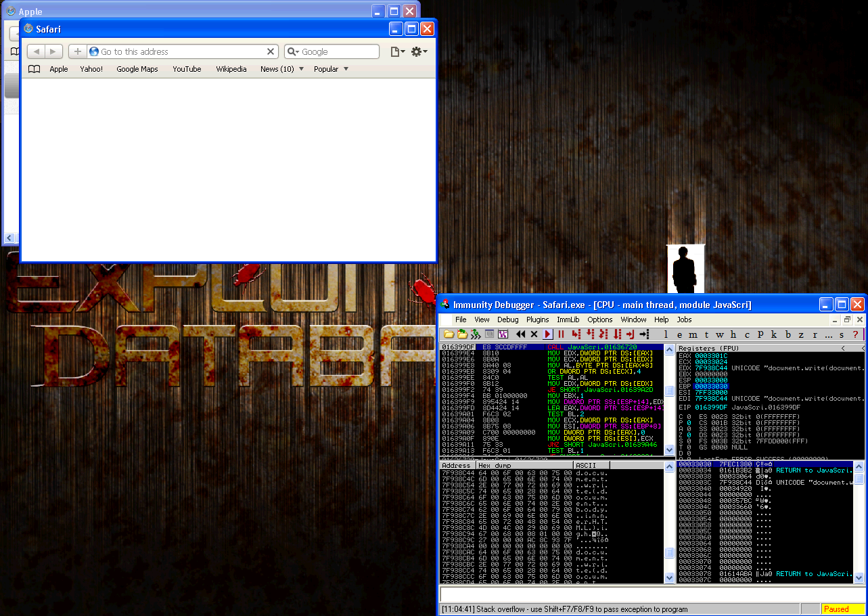The height and width of the screenshot is (616, 868).
Task: Open CPU window with 'c' button
Action: click(747, 334)
